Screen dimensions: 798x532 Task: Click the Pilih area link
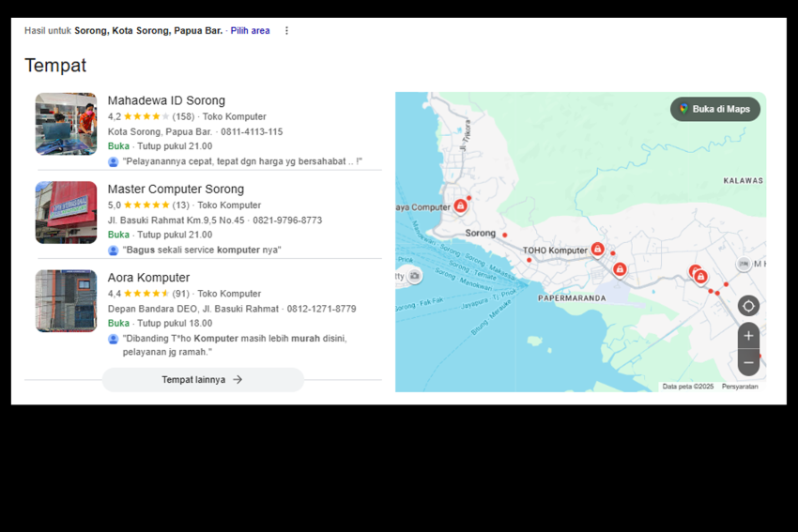pos(250,31)
